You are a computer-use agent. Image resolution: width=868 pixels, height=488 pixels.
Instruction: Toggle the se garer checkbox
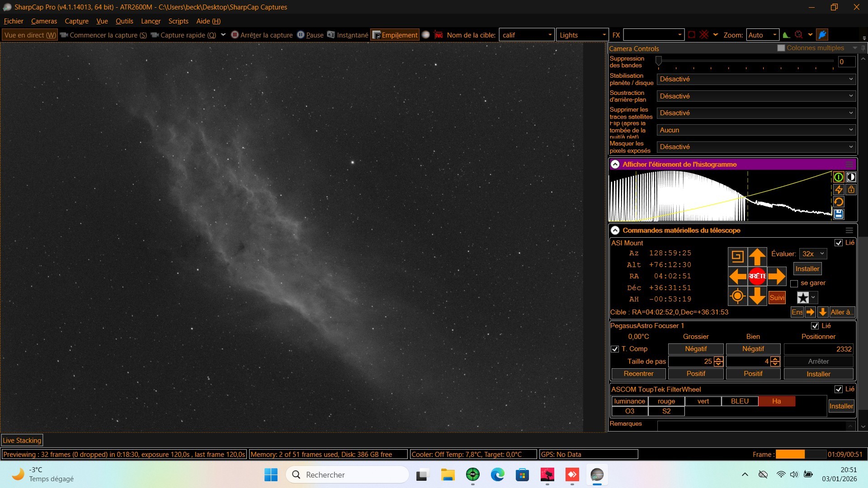[794, 284]
